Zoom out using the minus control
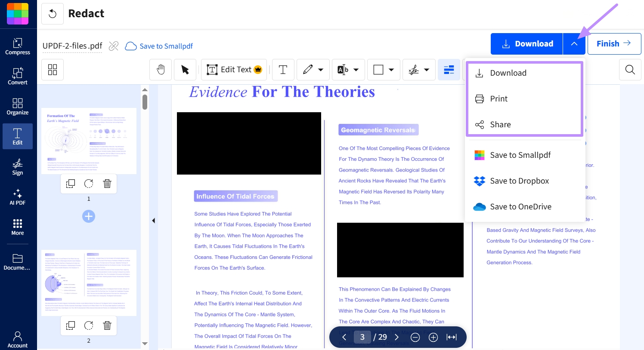This screenshot has height=350, width=644. (415, 337)
